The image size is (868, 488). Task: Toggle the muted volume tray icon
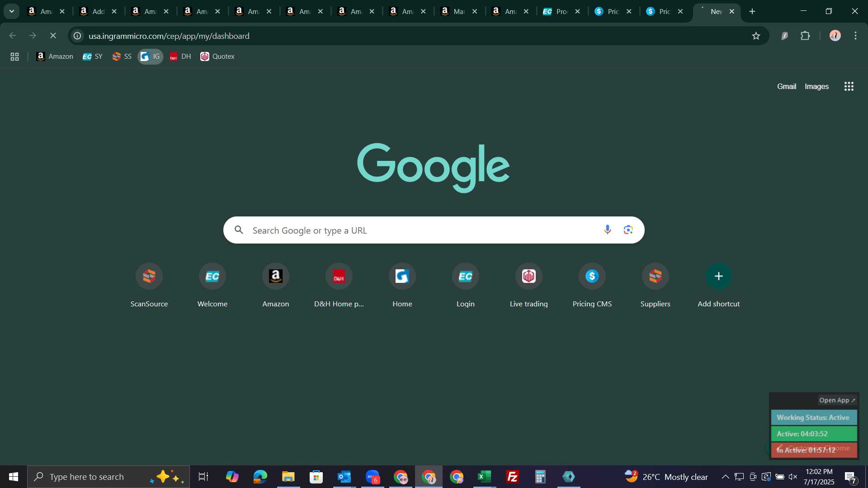pyautogui.click(x=793, y=477)
